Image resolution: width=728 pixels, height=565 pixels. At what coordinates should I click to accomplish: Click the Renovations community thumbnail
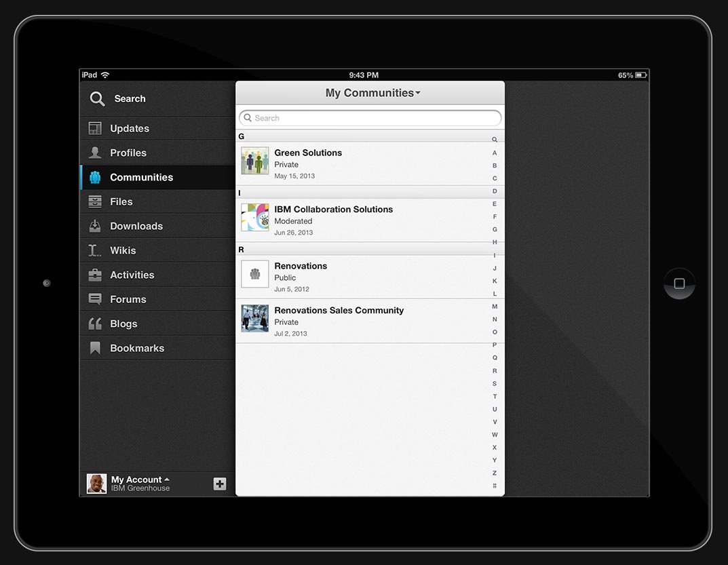255,274
